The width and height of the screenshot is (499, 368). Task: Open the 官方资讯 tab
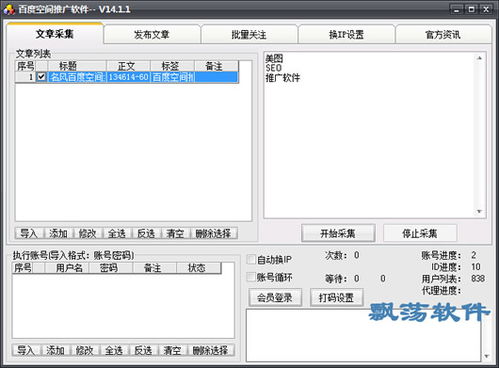coord(443,34)
